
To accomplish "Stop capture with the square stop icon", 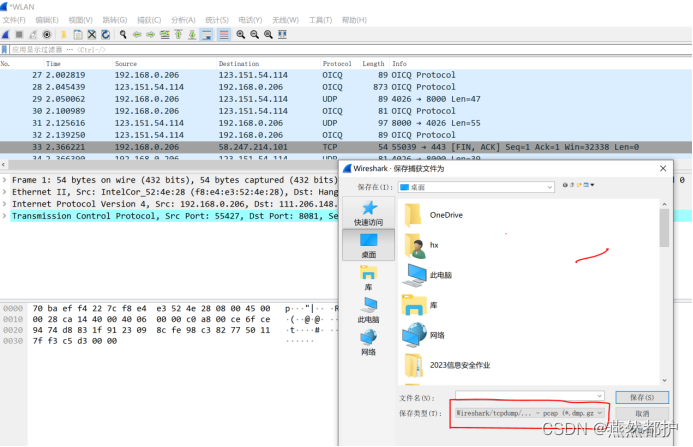I will pyautogui.click(x=19, y=34).
